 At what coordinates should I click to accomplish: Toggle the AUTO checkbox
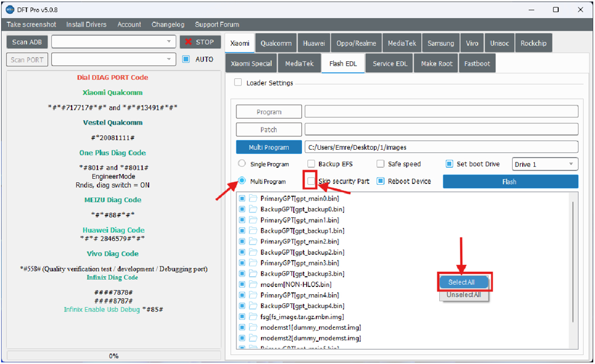186,59
